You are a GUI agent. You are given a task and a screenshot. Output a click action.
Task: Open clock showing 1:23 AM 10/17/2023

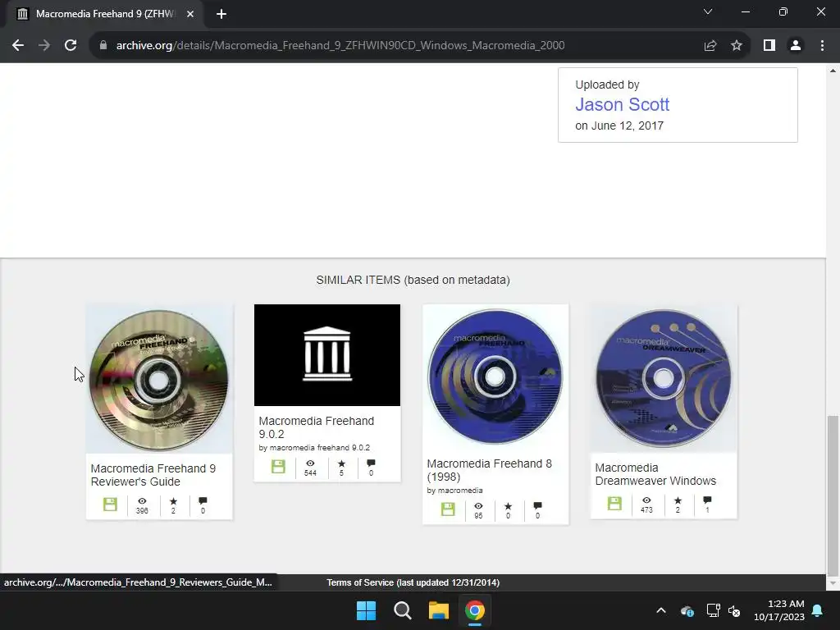pos(779,610)
